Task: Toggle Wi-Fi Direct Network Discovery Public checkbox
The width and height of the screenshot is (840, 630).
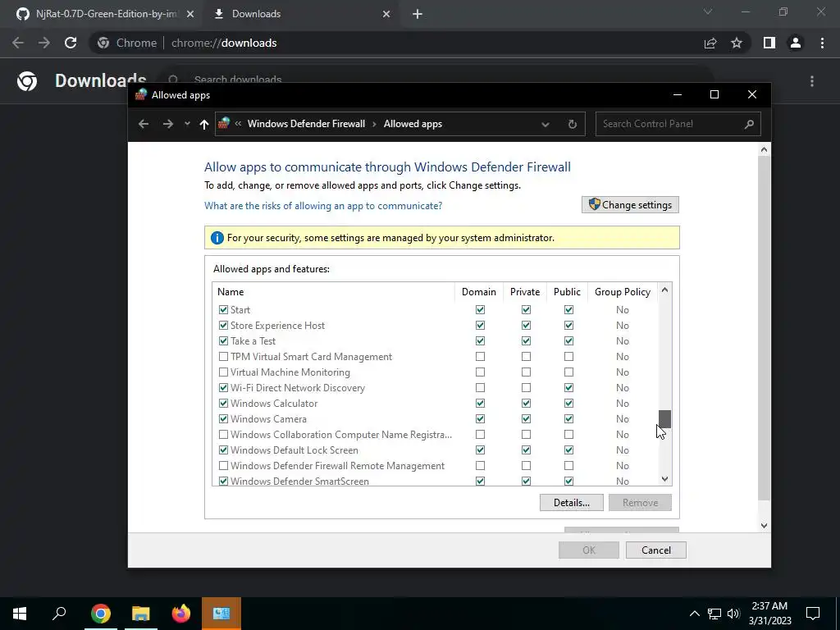Action: pos(568,387)
